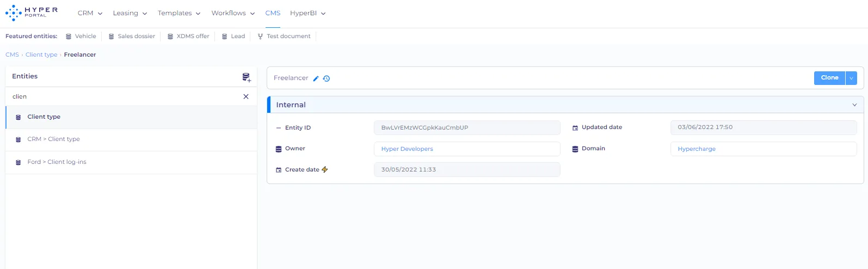Expand the CRM dropdown chevron
The width and height of the screenshot is (868, 269).
pyautogui.click(x=100, y=14)
